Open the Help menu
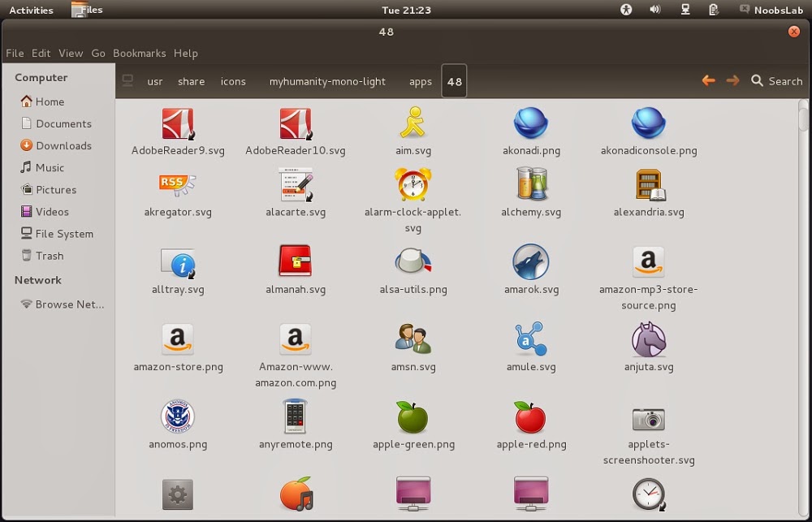This screenshot has height=522, width=812. click(x=185, y=54)
